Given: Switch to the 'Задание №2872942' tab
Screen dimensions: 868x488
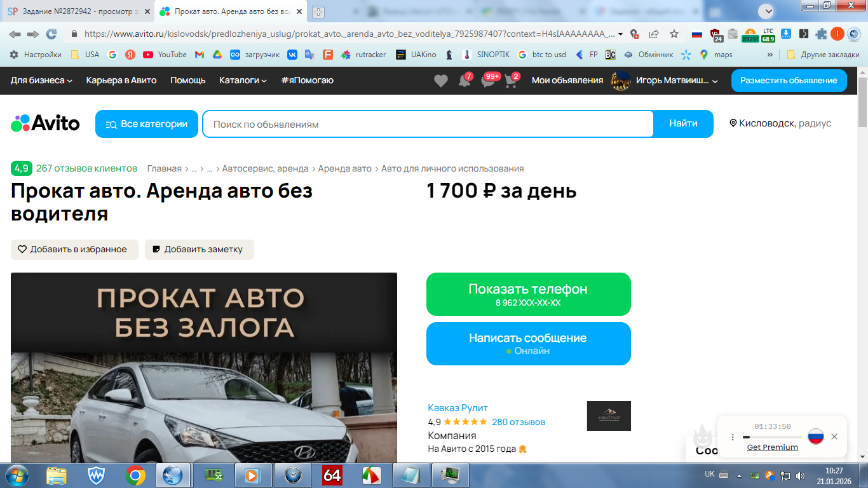Looking at the screenshot, I should tap(78, 11).
